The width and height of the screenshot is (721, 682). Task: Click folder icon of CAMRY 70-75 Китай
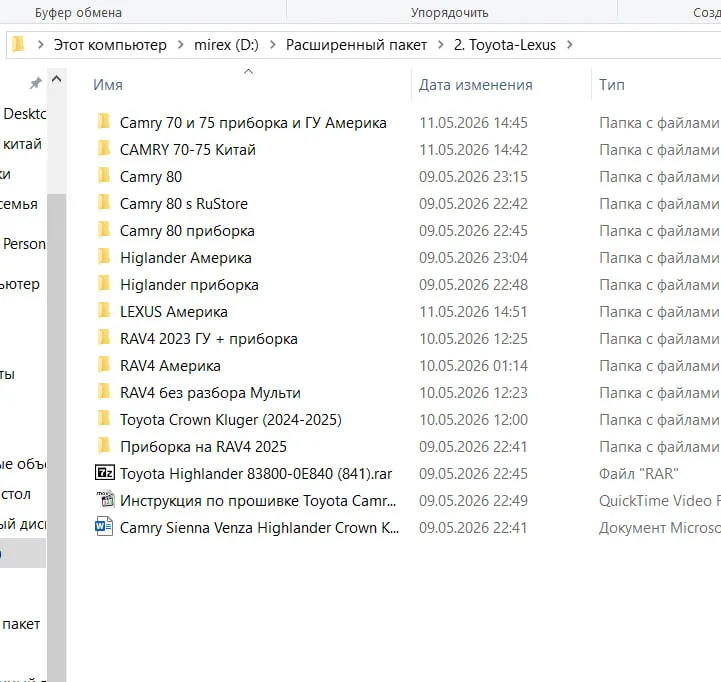(x=104, y=149)
